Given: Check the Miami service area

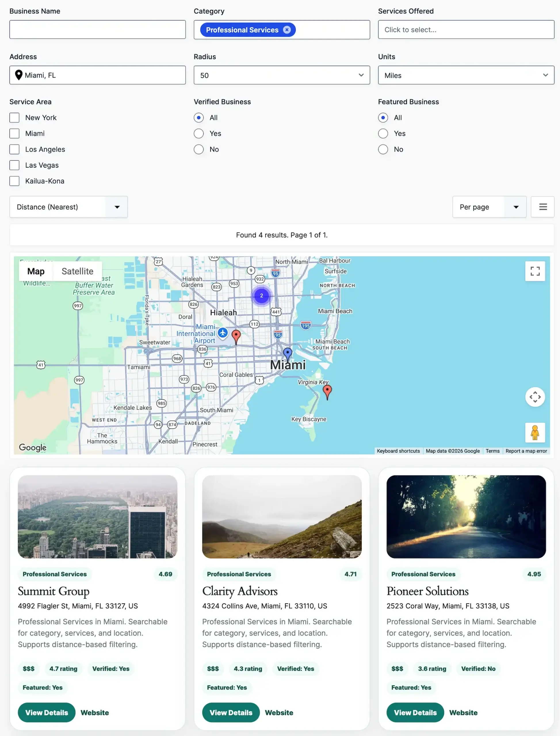Looking at the screenshot, I should [14, 134].
